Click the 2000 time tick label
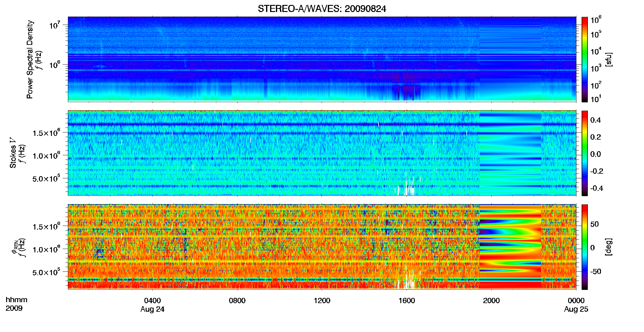Screen dimensions: 644x332 pos(491,301)
